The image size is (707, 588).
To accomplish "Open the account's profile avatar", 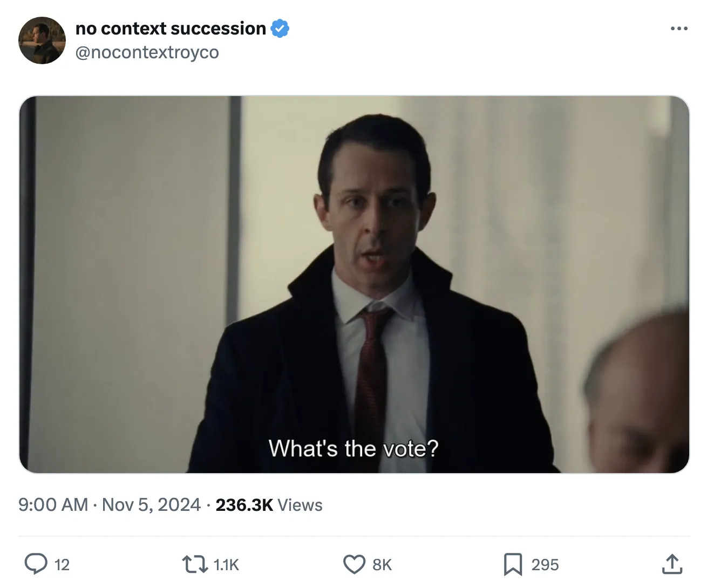I will [42, 40].
